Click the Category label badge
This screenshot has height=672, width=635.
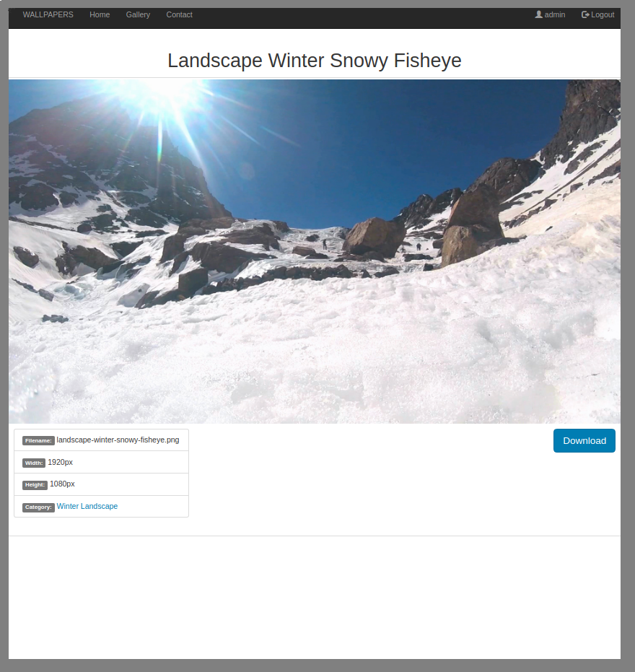[38, 507]
